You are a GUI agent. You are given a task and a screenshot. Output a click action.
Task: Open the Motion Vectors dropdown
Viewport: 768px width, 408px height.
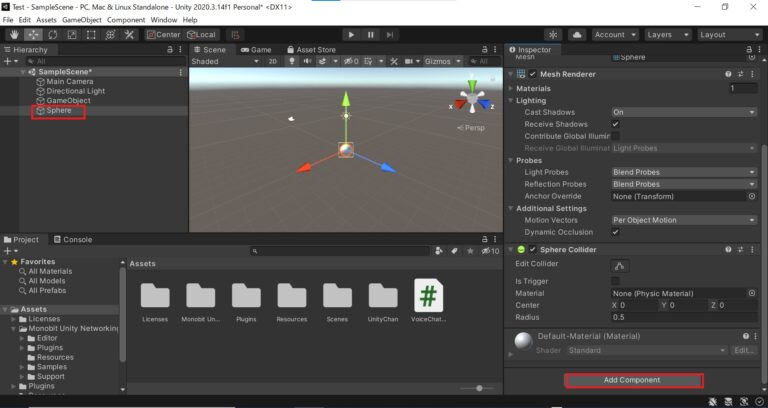pos(684,220)
